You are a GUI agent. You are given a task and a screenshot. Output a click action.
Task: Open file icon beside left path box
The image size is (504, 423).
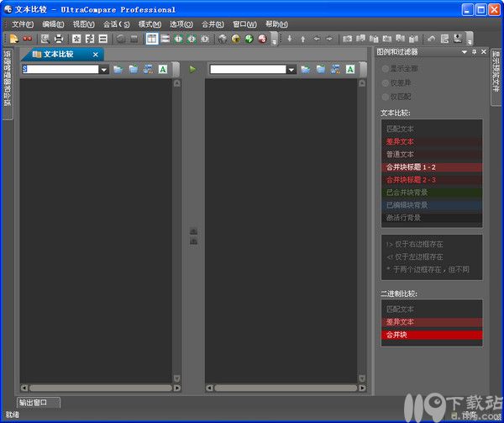(118, 69)
